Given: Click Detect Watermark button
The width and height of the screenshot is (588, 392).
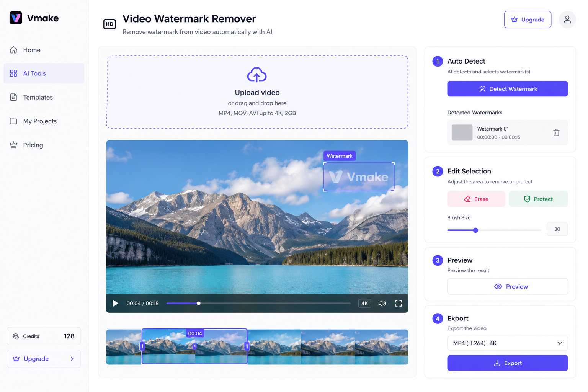Looking at the screenshot, I should coord(508,89).
